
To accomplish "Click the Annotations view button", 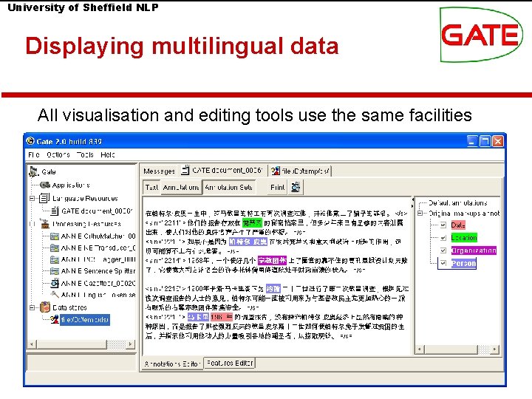I will point(181,187).
